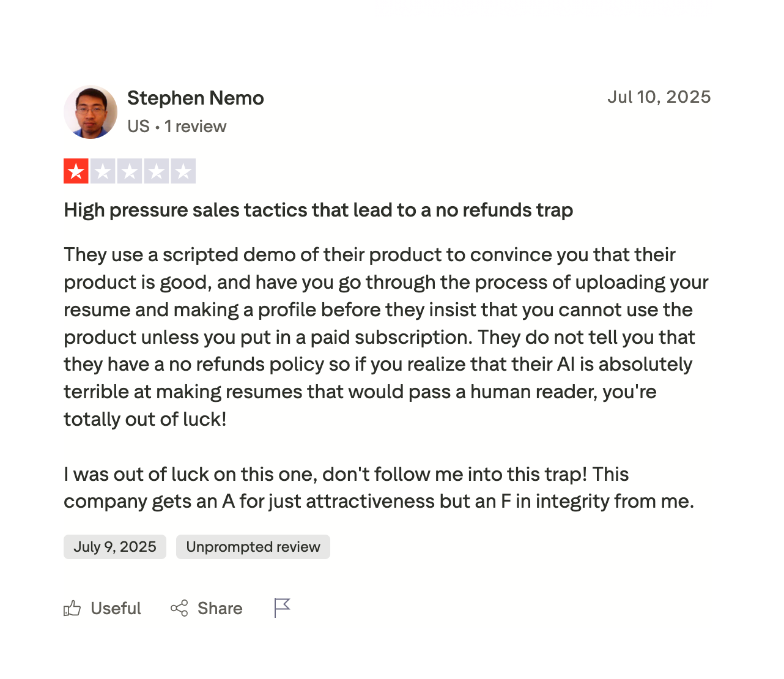Click the Jul 10, 2025 posted date
Viewport: 784px width, 679px height.
pos(659,97)
